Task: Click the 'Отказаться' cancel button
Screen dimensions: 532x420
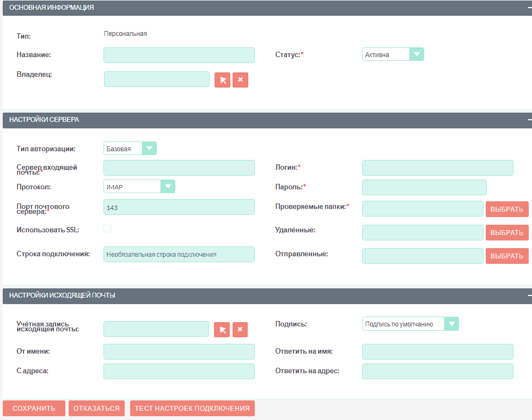Action: point(96,409)
